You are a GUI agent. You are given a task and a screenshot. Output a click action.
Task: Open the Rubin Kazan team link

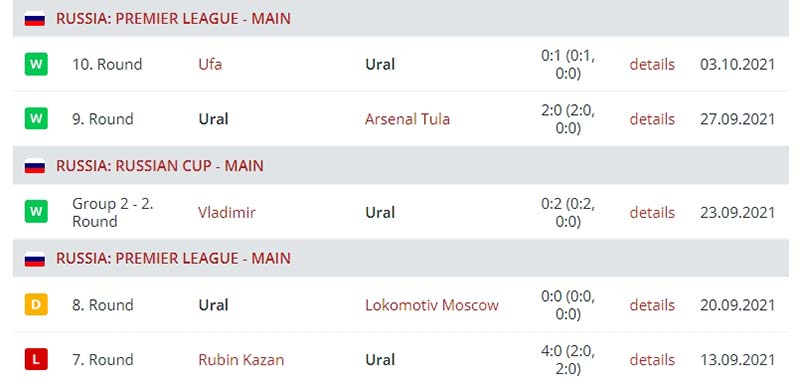(241, 360)
